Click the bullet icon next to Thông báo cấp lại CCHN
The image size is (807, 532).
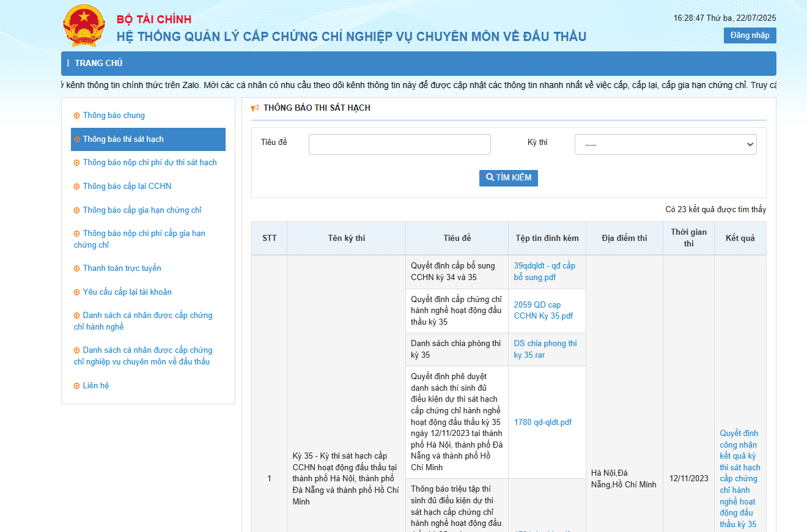(x=76, y=187)
